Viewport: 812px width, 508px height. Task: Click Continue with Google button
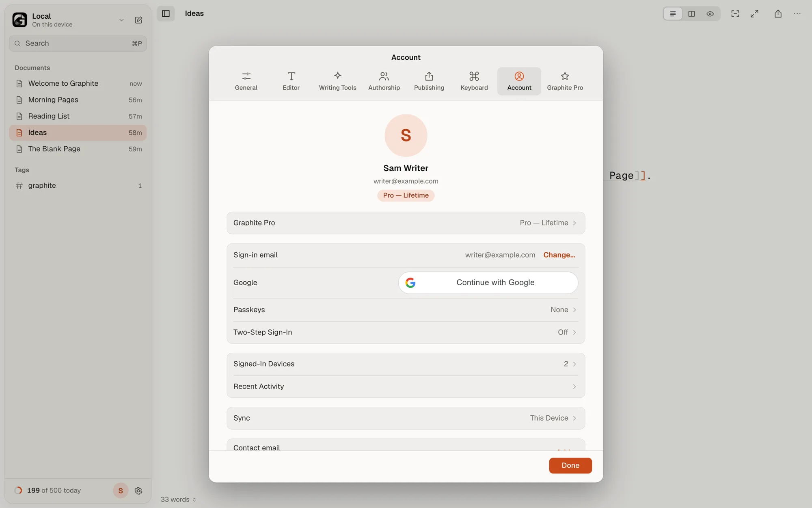[488, 283]
